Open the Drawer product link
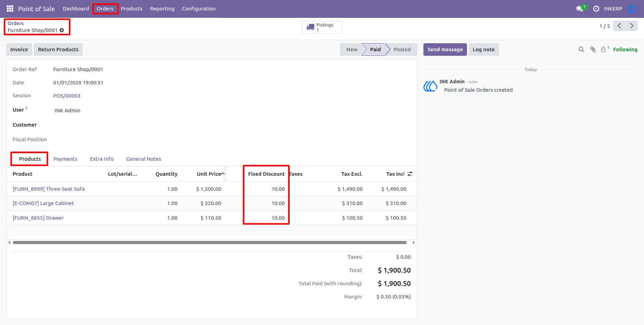 coord(38,218)
